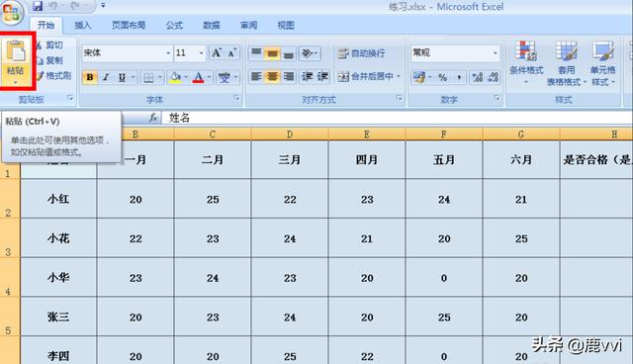Image resolution: width=633 pixels, height=364 pixels.
Task: Click the text orientation icon
Action: (308, 53)
